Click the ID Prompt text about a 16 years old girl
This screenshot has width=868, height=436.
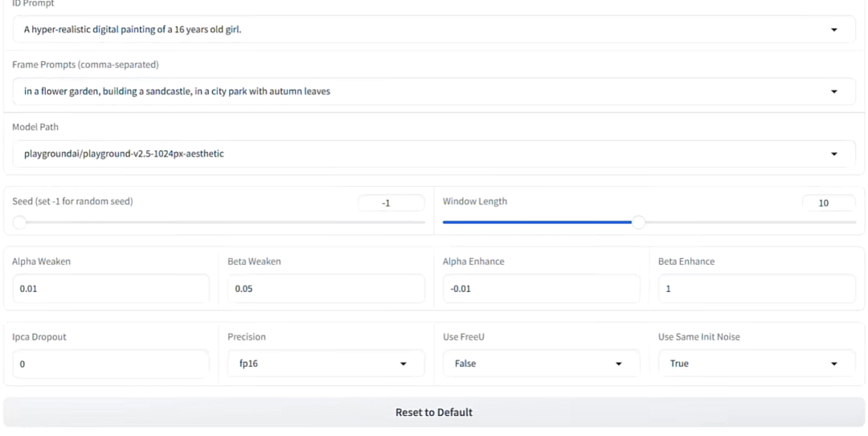pyautogui.click(x=133, y=30)
